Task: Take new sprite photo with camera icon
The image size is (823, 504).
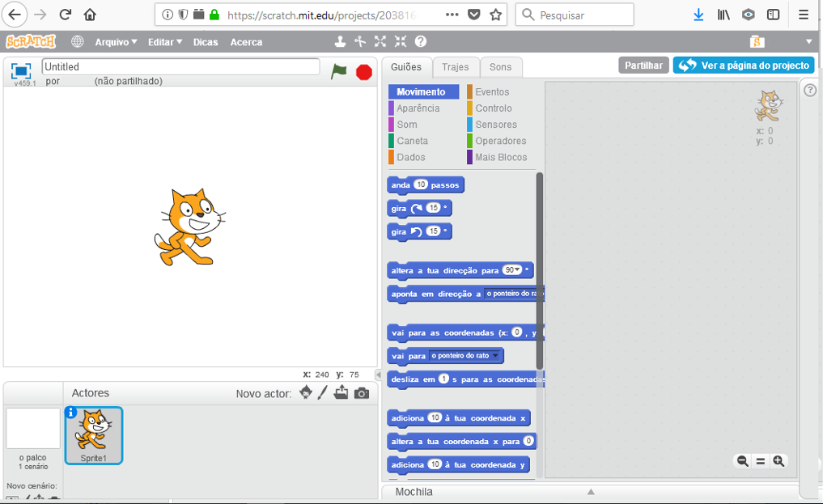Action: 362,393
